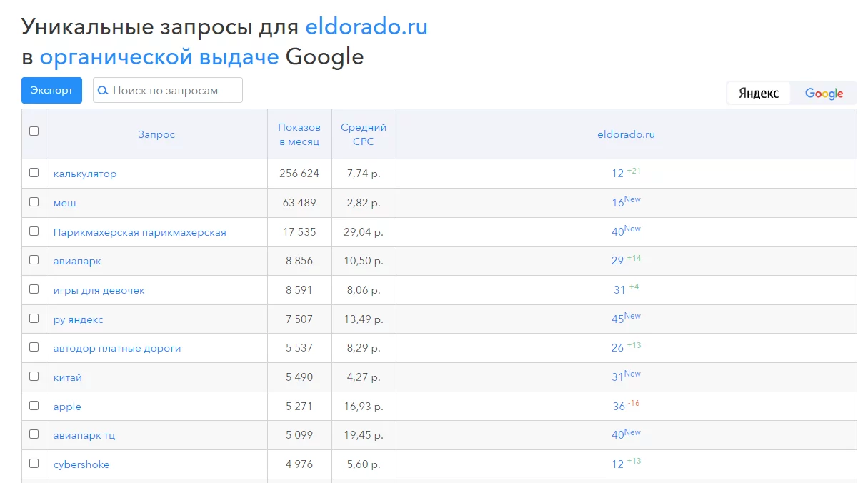Open органической выдаче link in heading

click(x=159, y=57)
